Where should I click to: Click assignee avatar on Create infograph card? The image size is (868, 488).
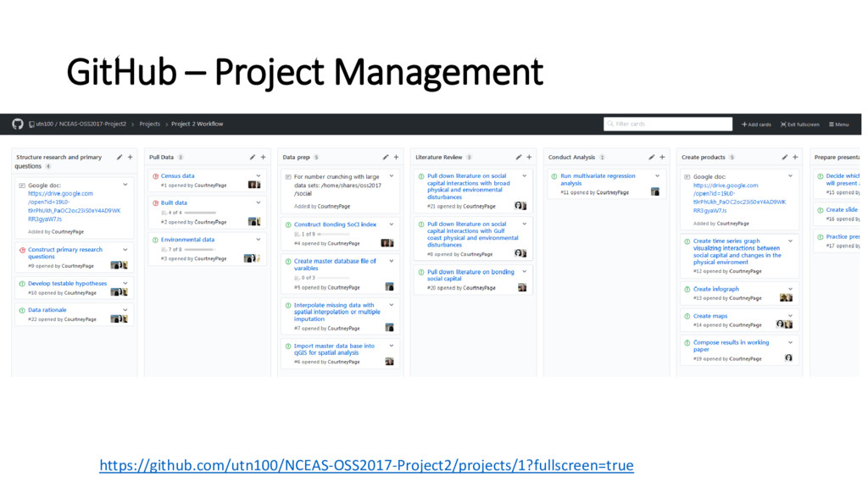pyautogui.click(x=786, y=297)
